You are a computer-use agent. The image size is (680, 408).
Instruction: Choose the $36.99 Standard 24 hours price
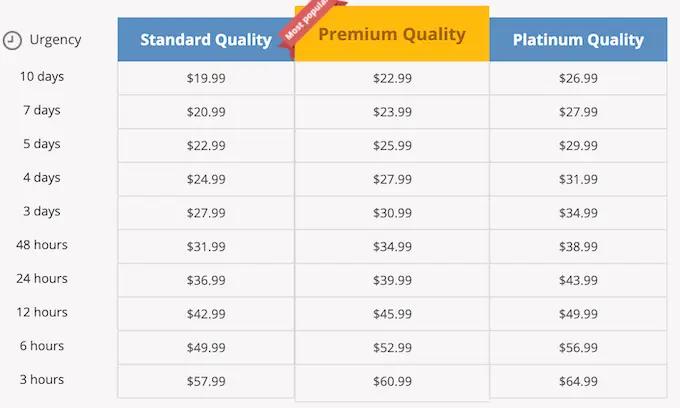tap(206, 280)
